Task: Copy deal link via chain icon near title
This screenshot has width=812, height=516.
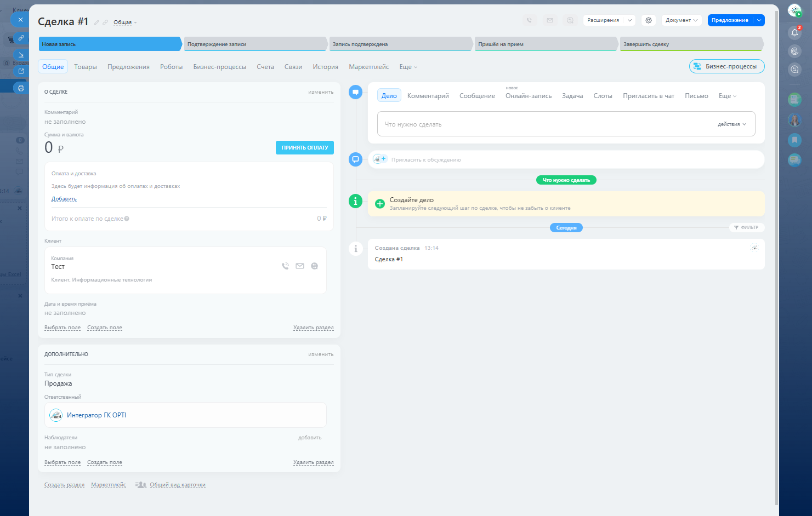Action: pyautogui.click(x=105, y=22)
